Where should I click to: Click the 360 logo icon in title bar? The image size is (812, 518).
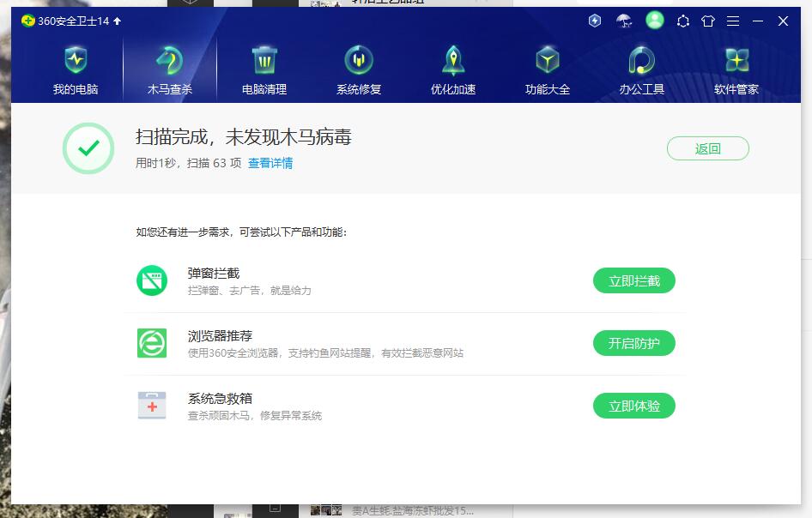tap(28, 21)
